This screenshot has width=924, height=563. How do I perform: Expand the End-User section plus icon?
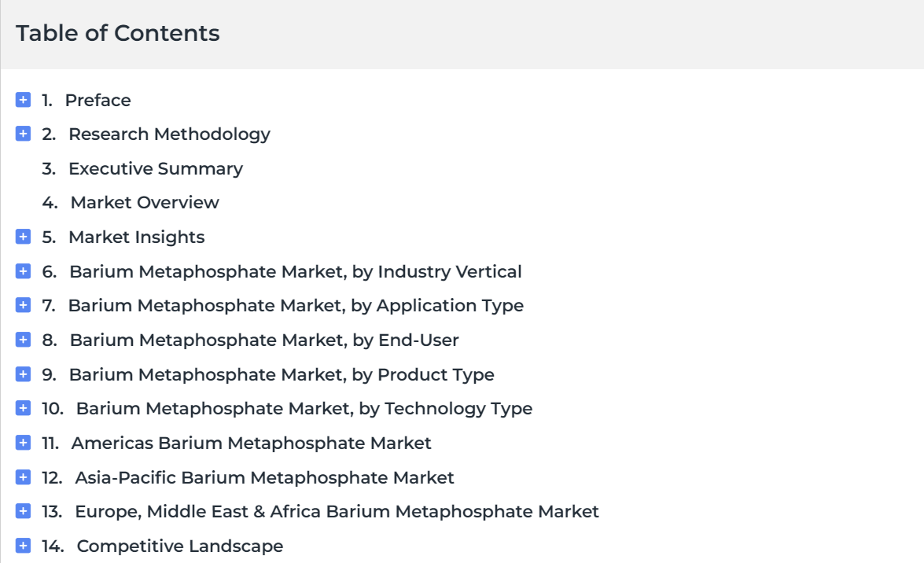point(23,340)
